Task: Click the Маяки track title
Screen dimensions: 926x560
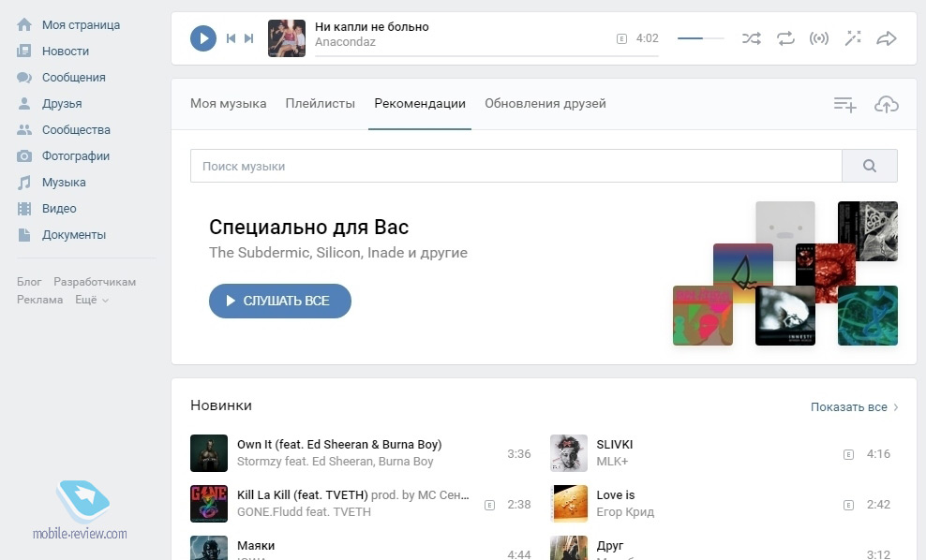Action: pyautogui.click(x=256, y=546)
